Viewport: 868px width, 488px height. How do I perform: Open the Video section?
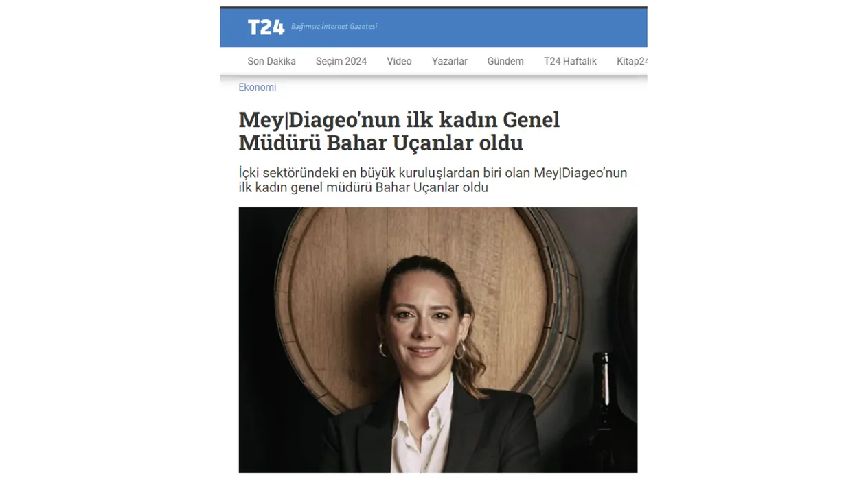[399, 61]
